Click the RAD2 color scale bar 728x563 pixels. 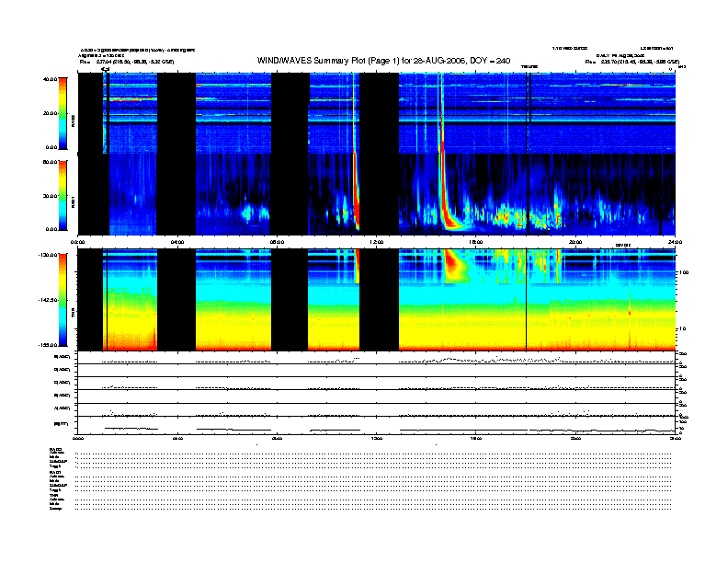click(x=63, y=113)
